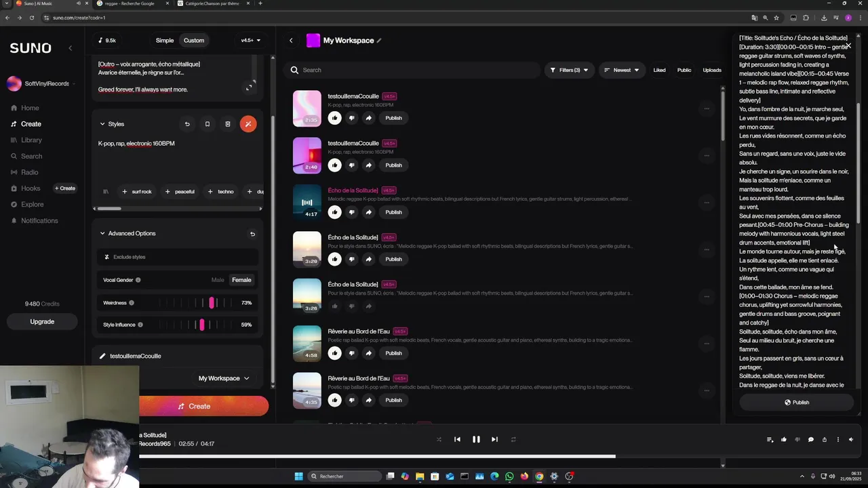The image size is (868, 488).
Task: Open the My Workspace dropdown above Create
Action: 224,378
